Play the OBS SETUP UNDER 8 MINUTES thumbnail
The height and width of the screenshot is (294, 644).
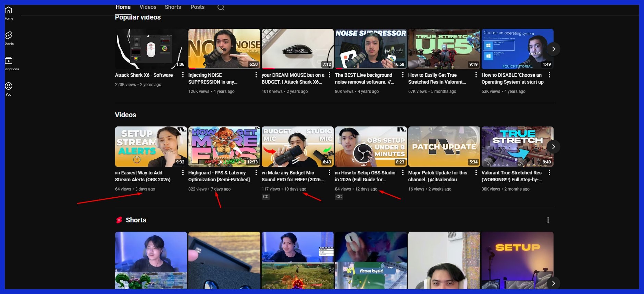371,147
